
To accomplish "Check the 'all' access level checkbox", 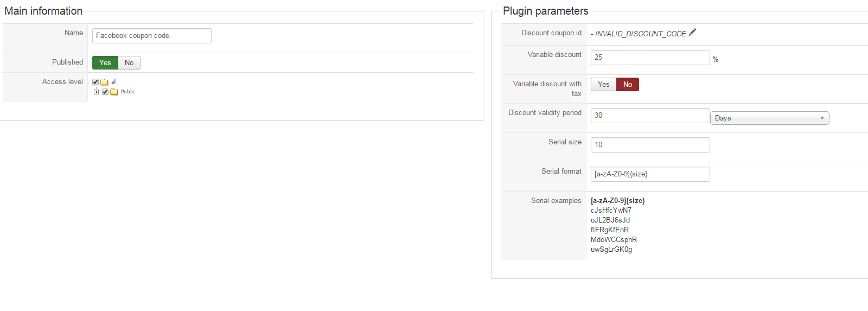I will (x=95, y=82).
